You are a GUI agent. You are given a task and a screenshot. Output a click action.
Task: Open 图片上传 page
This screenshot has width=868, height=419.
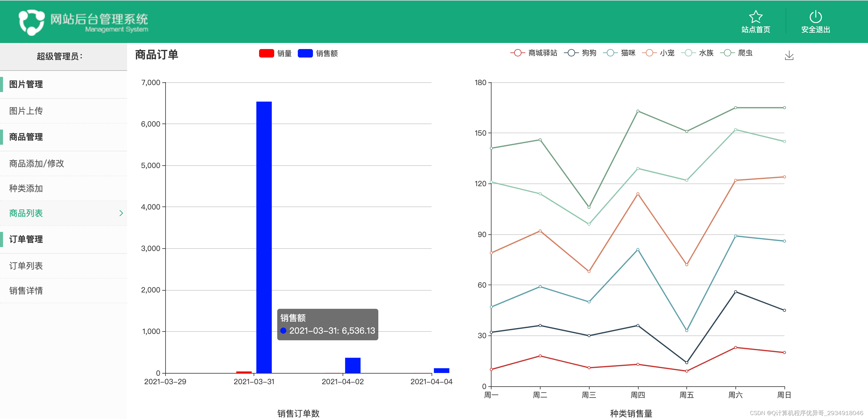tap(63, 111)
